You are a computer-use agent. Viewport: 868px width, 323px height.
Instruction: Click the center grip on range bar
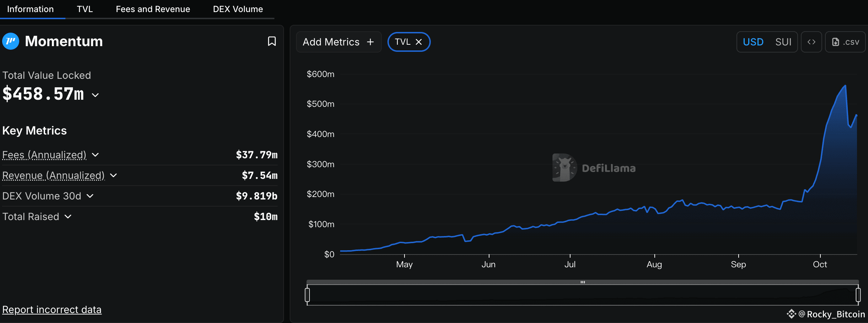tap(583, 282)
